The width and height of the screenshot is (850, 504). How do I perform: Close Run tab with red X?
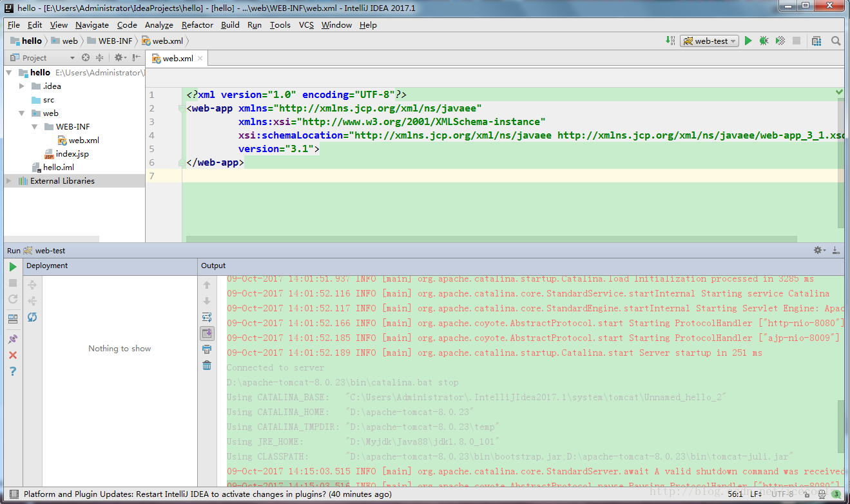[13, 355]
